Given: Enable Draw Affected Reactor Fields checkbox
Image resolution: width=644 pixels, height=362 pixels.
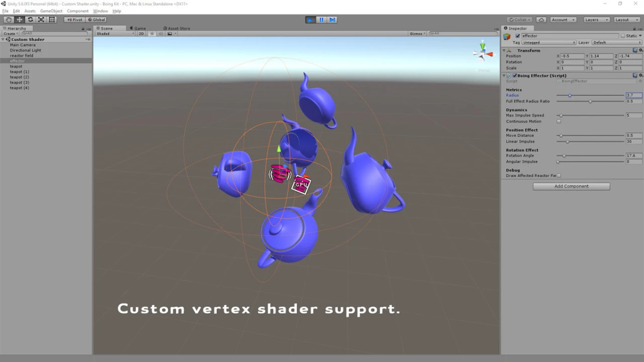Looking at the screenshot, I should pos(558,175).
